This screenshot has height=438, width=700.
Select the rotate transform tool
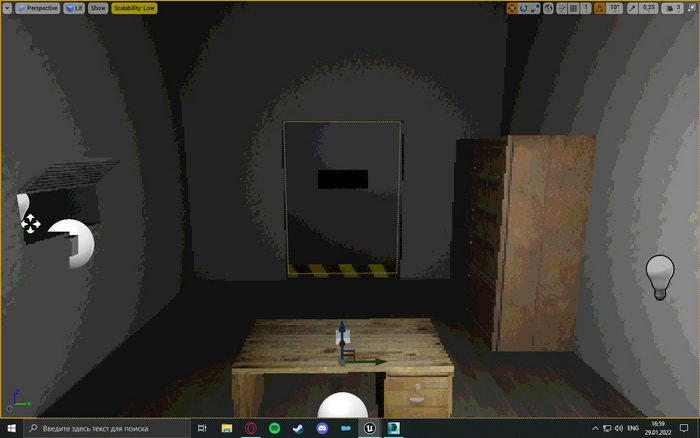523,8
